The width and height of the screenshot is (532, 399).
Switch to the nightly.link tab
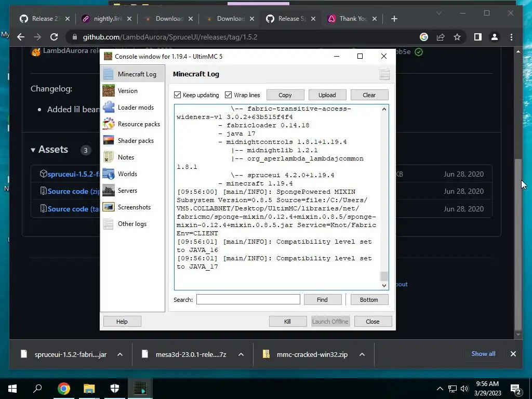[107, 19]
